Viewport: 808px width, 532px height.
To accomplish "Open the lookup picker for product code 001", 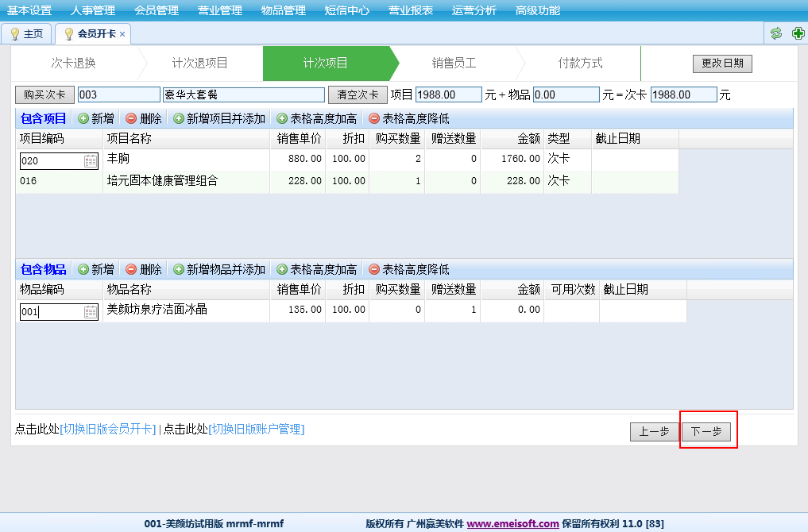I will coord(91,312).
